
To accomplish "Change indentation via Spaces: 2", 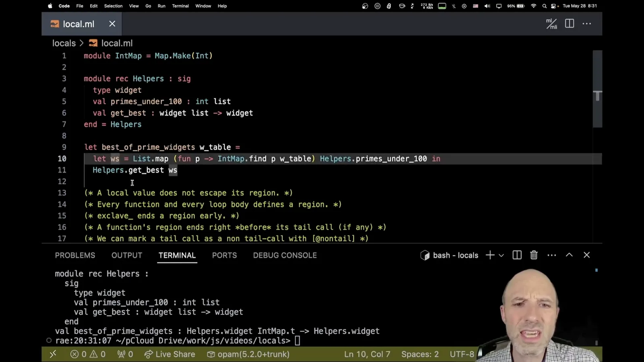I will pos(420,354).
